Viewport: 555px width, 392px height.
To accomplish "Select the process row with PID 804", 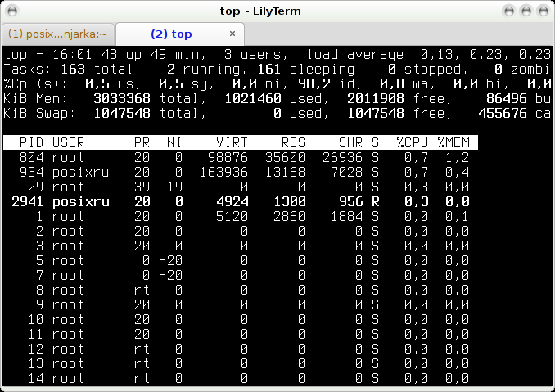I will tap(237, 157).
